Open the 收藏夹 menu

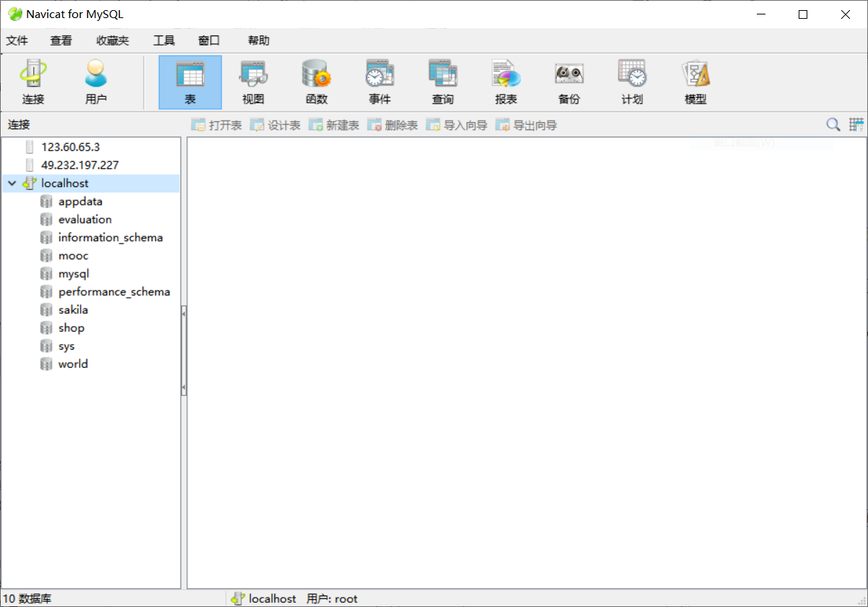(x=113, y=40)
